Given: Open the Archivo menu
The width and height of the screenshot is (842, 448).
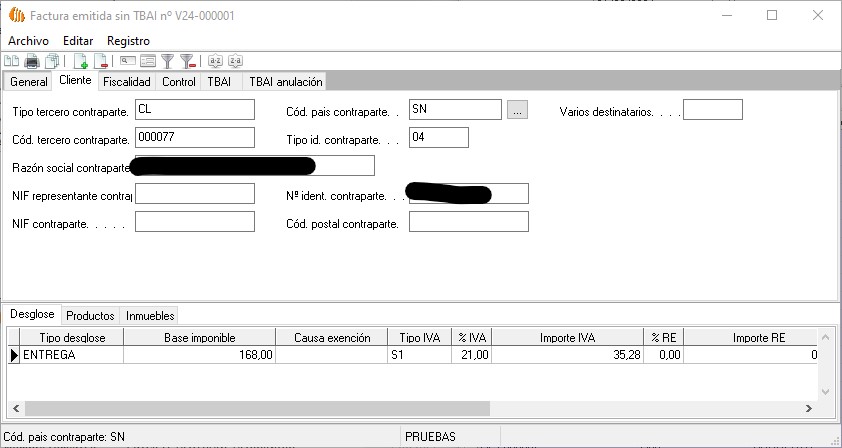Looking at the screenshot, I should (x=28, y=40).
